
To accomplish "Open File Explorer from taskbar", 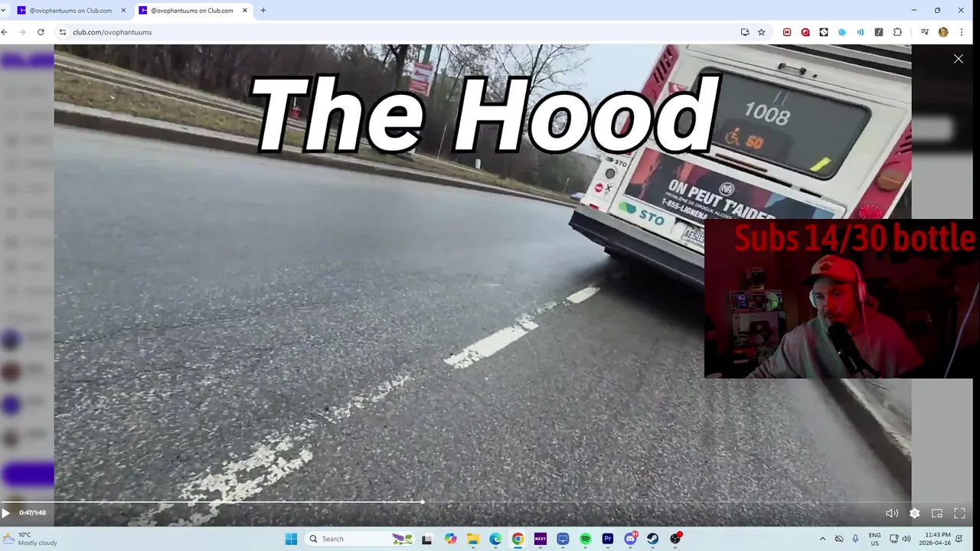I will click(x=473, y=539).
